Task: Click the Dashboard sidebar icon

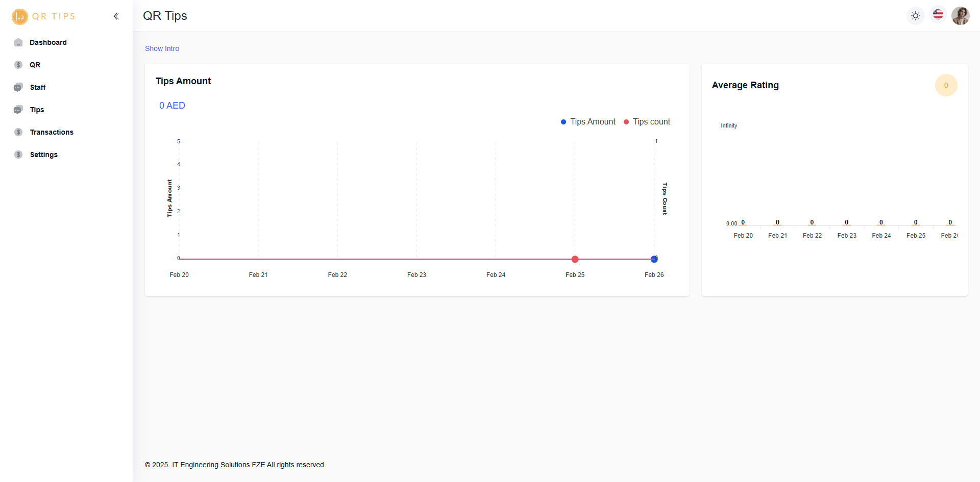Action: (18, 42)
